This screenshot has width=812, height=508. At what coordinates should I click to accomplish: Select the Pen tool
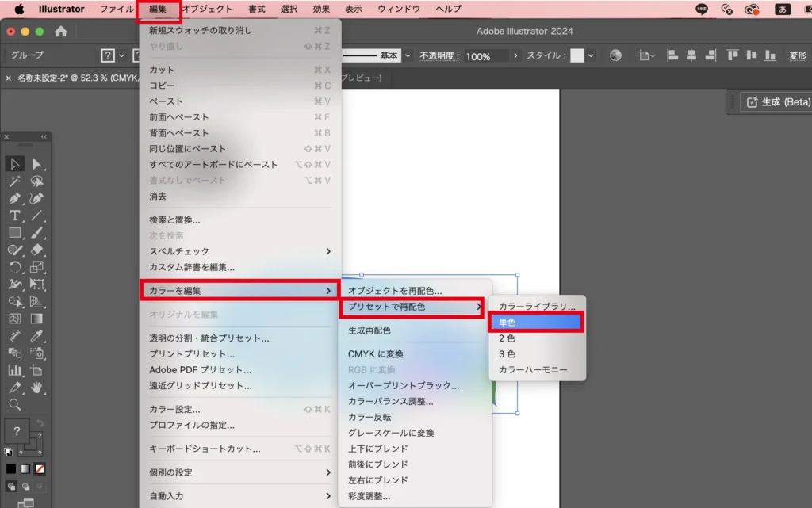click(x=15, y=198)
